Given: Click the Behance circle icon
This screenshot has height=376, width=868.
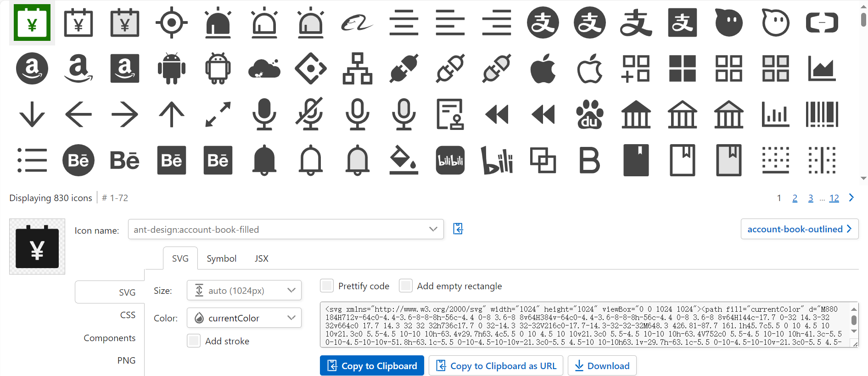Looking at the screenshot, I should pos(78,160).
